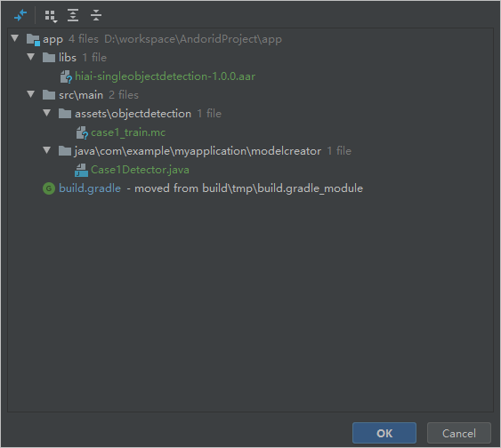Select build.gradle in the tree
The height and width of the screenshot is (448, 501).
tap(90, 188)
